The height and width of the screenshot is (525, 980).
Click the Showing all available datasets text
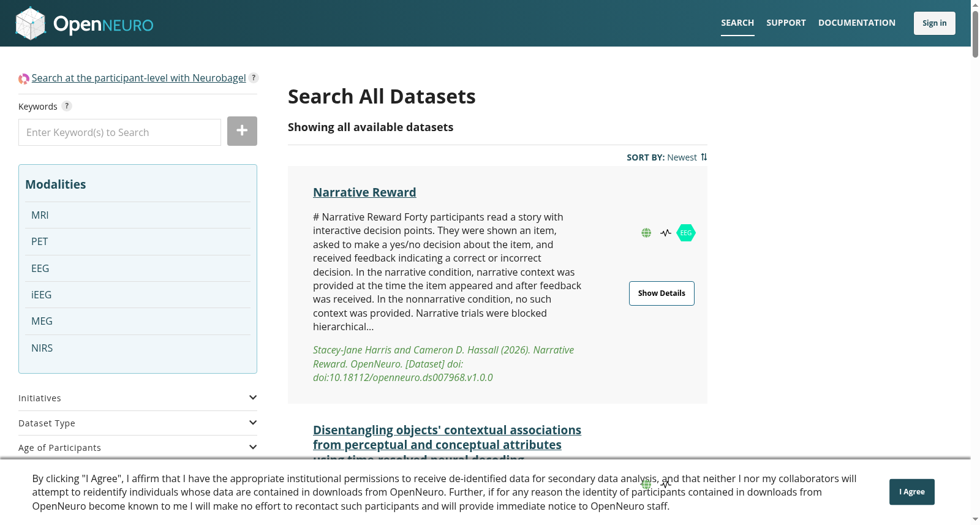tap(371, 127)
